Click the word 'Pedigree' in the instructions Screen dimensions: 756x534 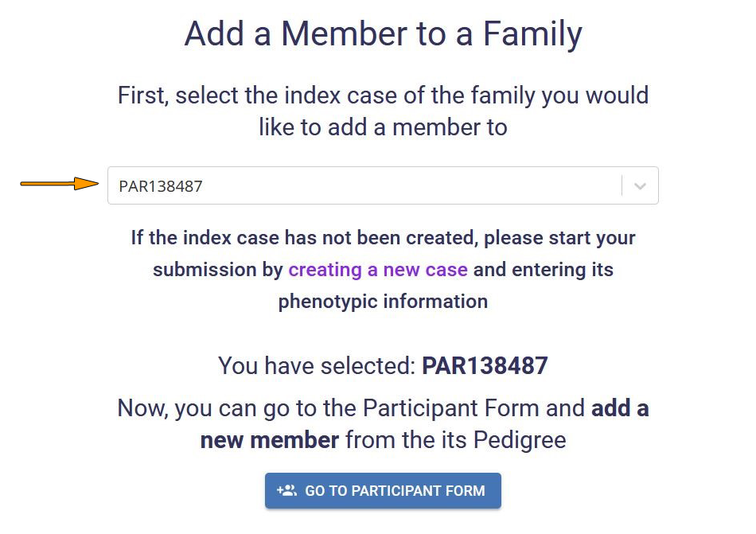pos(520,440)
